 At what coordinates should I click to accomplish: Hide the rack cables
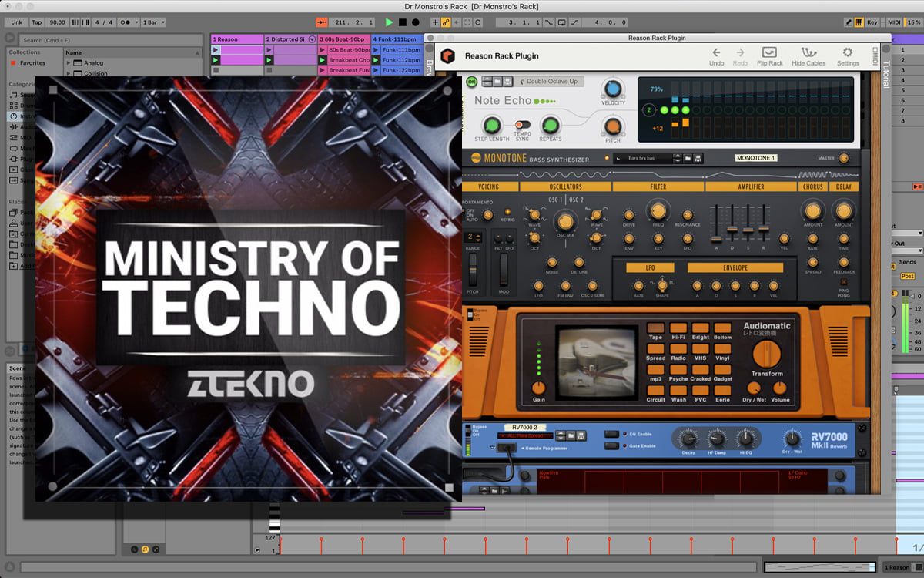click(x=808, y=56)
